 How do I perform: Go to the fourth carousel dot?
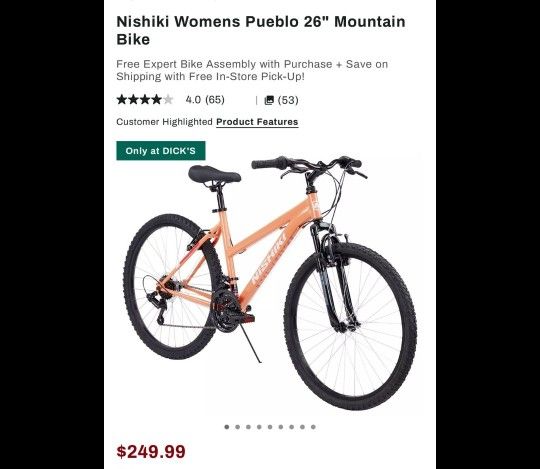[259, 427]
